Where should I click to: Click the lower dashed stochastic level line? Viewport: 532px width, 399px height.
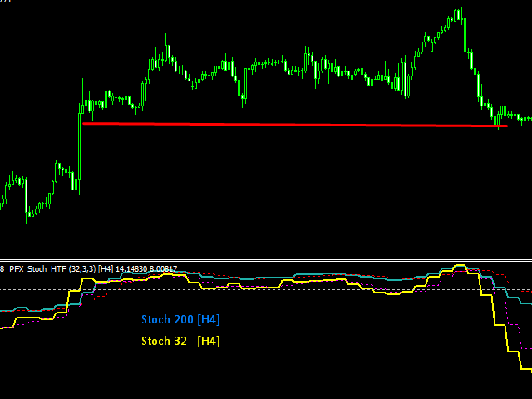[x=249, y=372]
